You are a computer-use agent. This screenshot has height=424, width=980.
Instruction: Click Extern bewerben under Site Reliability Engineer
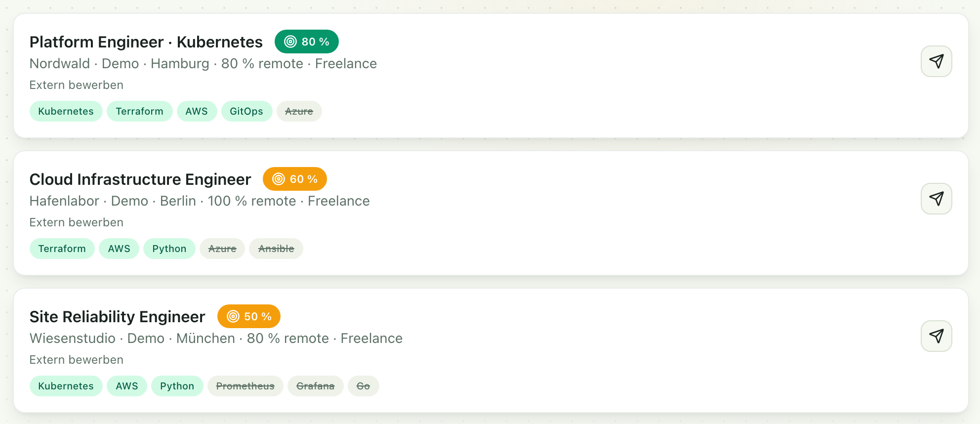click(77, 360)
